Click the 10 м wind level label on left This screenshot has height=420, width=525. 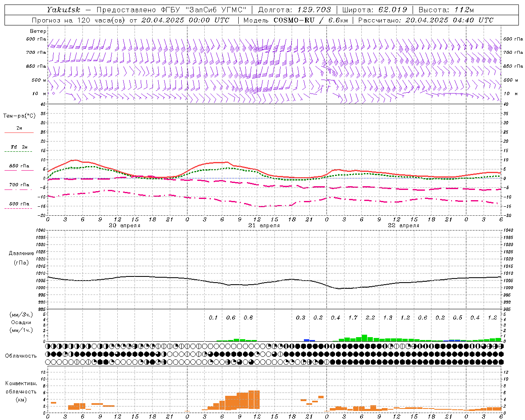pos(39,94)
